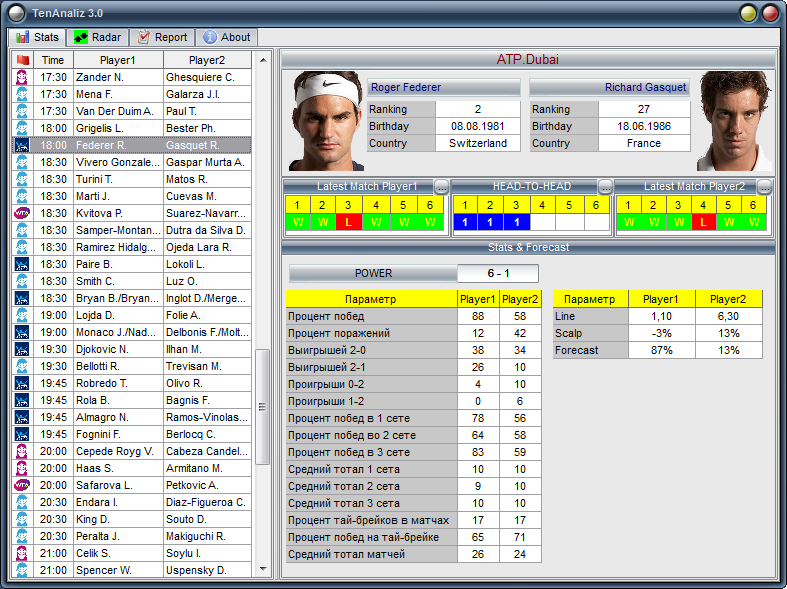Click the pink icon in Cepede Royg V. row
787x589 pixels.
[22, 452]
